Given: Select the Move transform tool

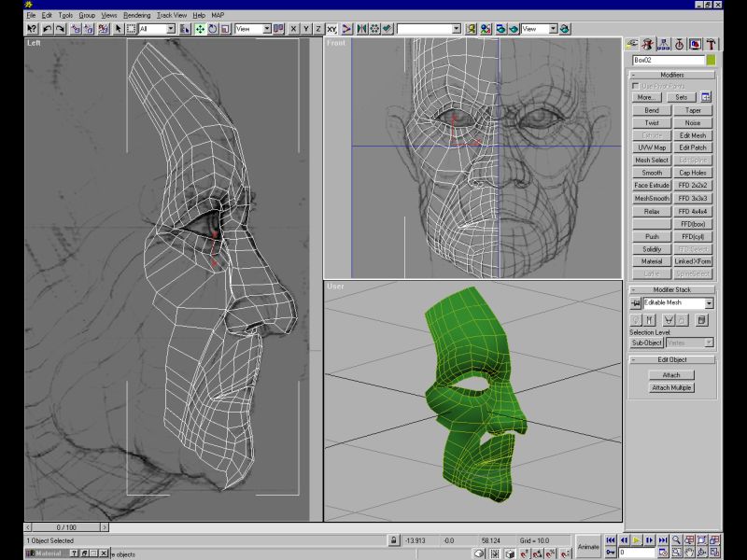Looking at the screenshot, I should click(x=200, y=29).
